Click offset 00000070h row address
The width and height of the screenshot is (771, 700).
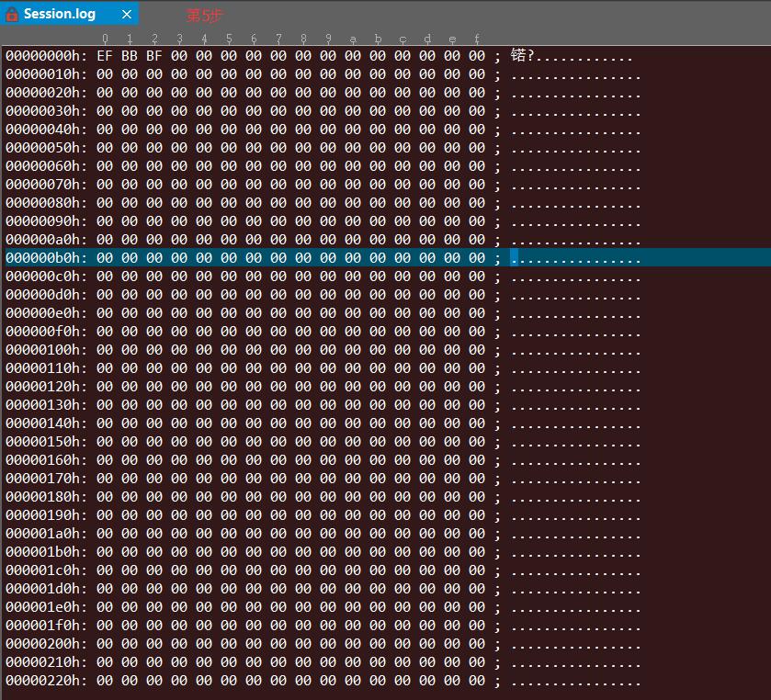click(x=46, y=185)
